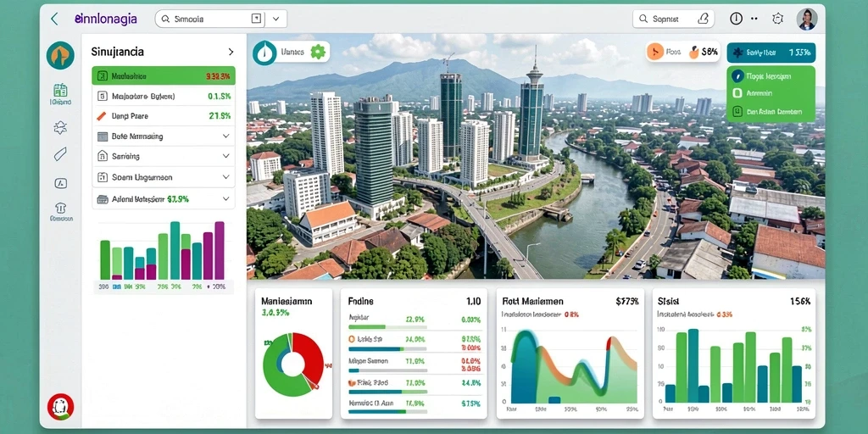Screen dimensions: 868x434
Task: Click the first progress bar in Fndine card
Action: tap(387, 326)
